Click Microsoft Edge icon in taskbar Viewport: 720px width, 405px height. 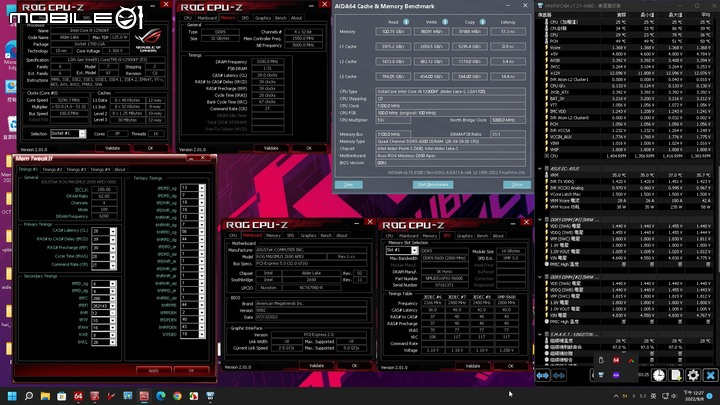pyautogui.click(x=161, y=396)
